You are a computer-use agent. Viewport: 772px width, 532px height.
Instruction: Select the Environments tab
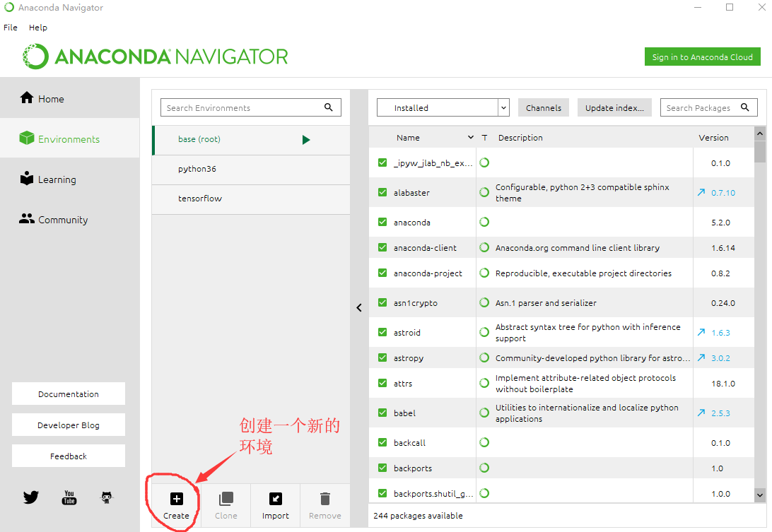coord(69,138)
